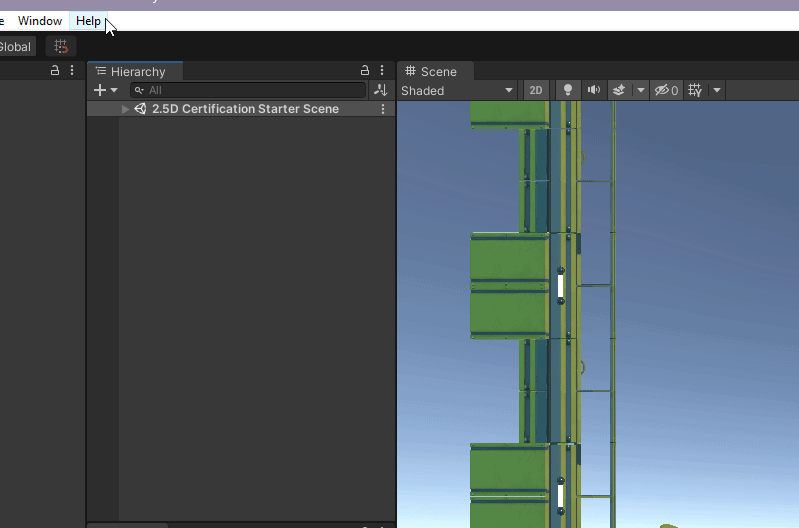Expand 2.5D Certification Starter Scene
Viewport: 799px width, 528px height.
tap(125, 109)
